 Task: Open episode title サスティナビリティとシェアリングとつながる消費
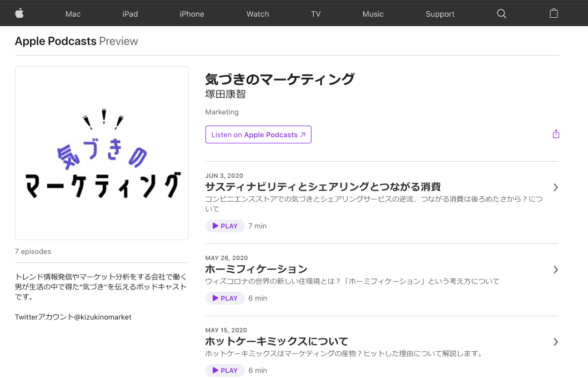(x=323, y=187)
